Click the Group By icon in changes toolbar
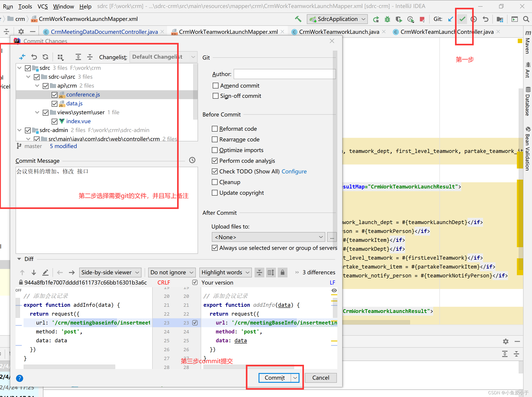 (x=60, y=57)
